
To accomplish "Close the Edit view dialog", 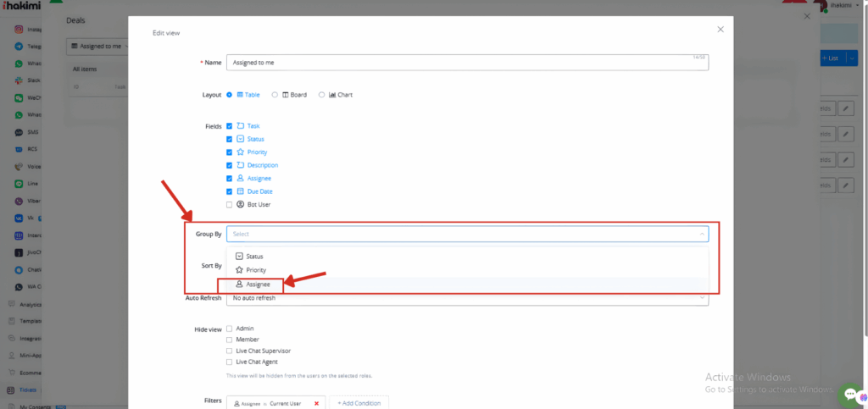I will (721, 29).
